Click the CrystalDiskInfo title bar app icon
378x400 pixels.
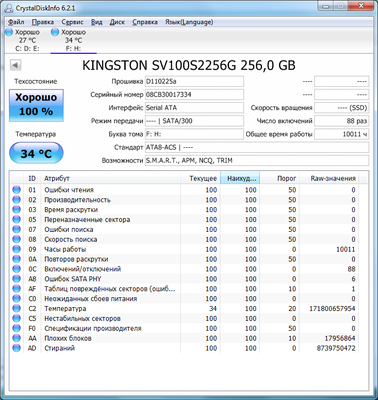point(9,8)
